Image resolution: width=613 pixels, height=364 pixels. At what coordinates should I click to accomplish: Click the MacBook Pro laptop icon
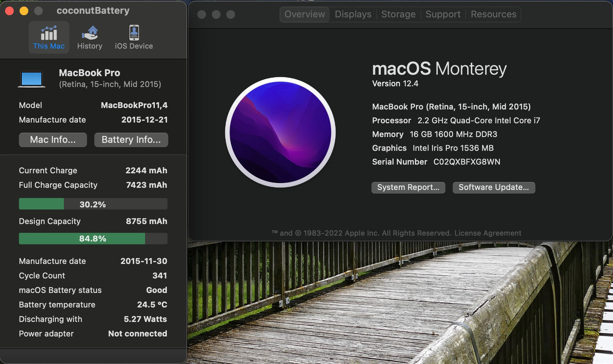[x=32, y=78]
